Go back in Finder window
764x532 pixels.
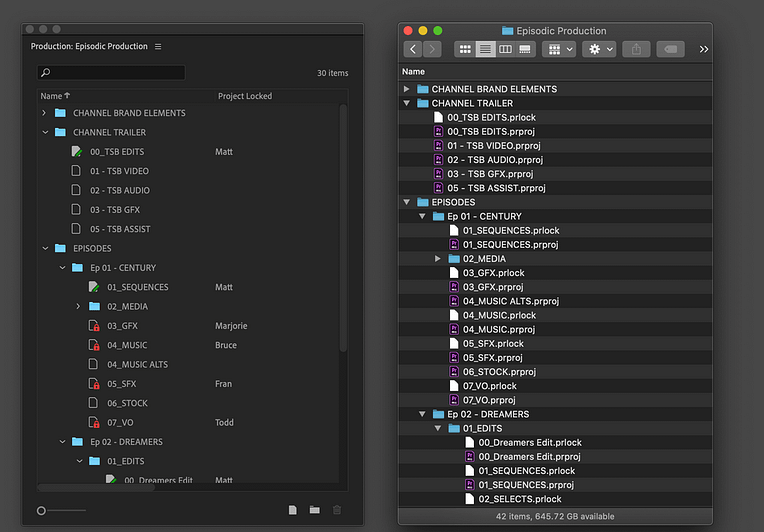tap(413, 49)
